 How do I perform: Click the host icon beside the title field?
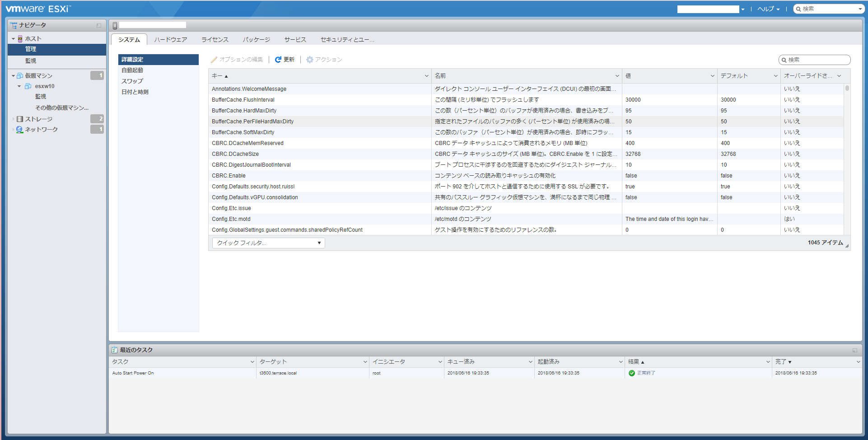pos(115,26)
